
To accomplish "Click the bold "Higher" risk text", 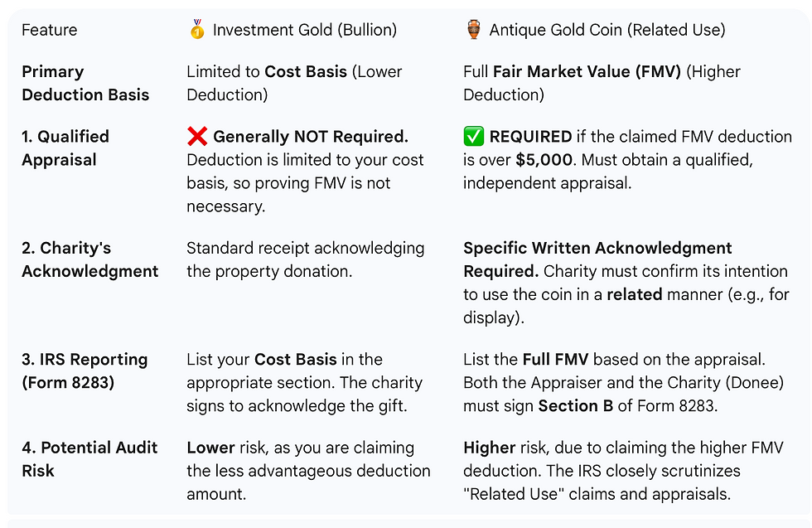I will (x=490, y=448).
